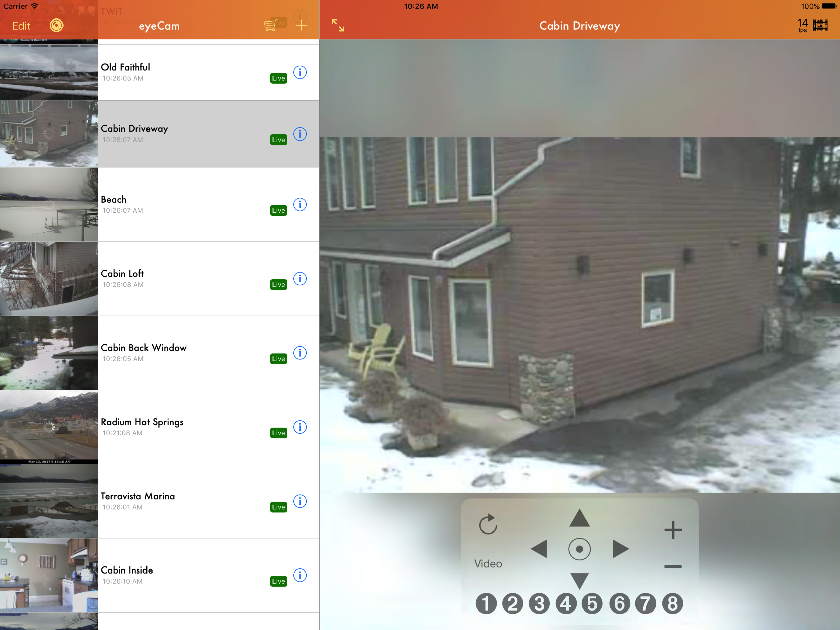This screenshot has width=840, height=630.
Task: Go to camera preset 2
Action: (x=513, y=603)
